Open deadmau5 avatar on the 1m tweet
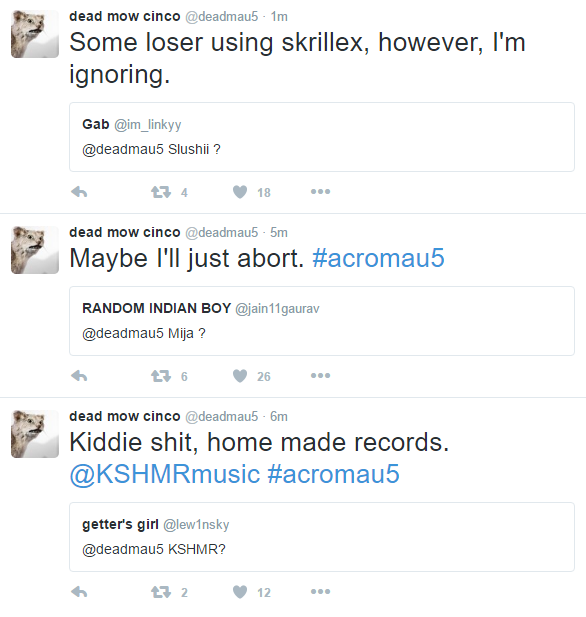This screenshot has height=617, width=586. 35,34
